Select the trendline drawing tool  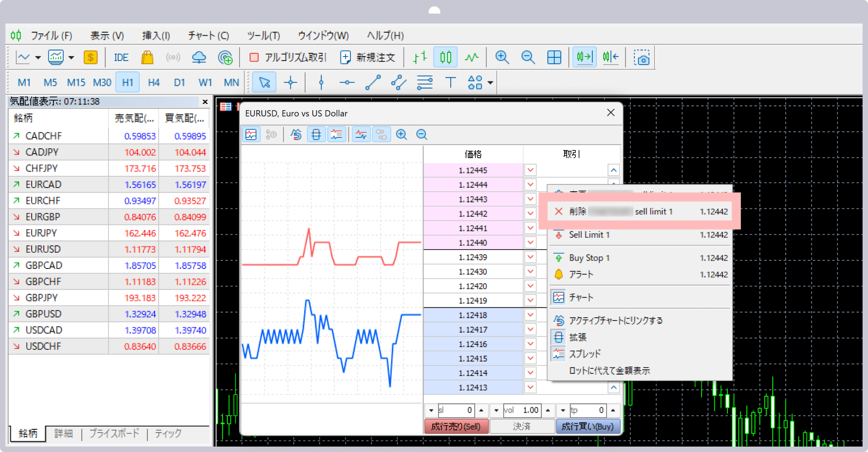(x=373, y=83)
